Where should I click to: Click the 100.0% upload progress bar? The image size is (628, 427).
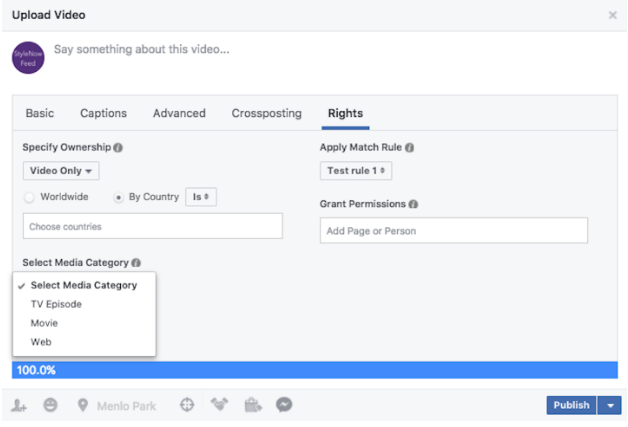(x=315, y=370)
